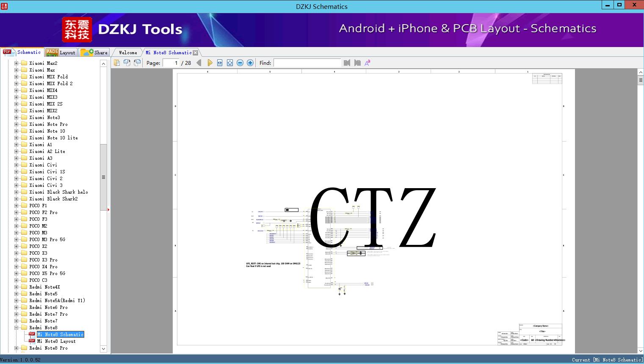
Task: Select the Xiaomi A2 Lite folder
Action: click(x=47, y=151)
